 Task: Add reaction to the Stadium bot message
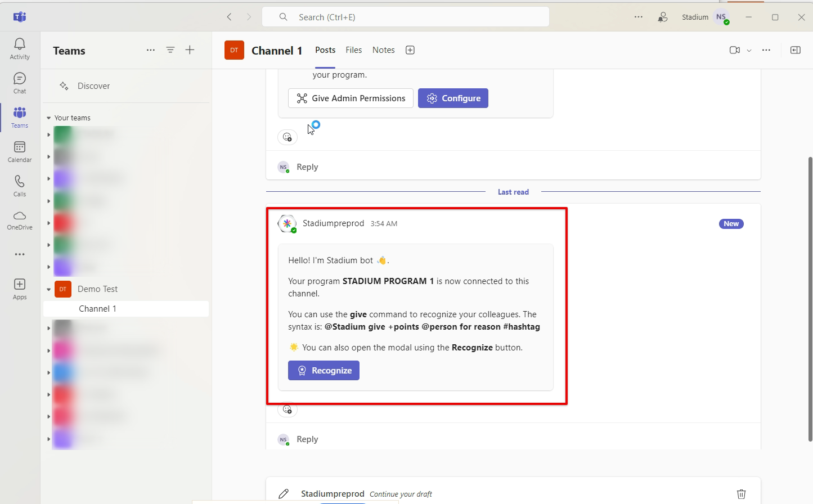coord(288,409)
